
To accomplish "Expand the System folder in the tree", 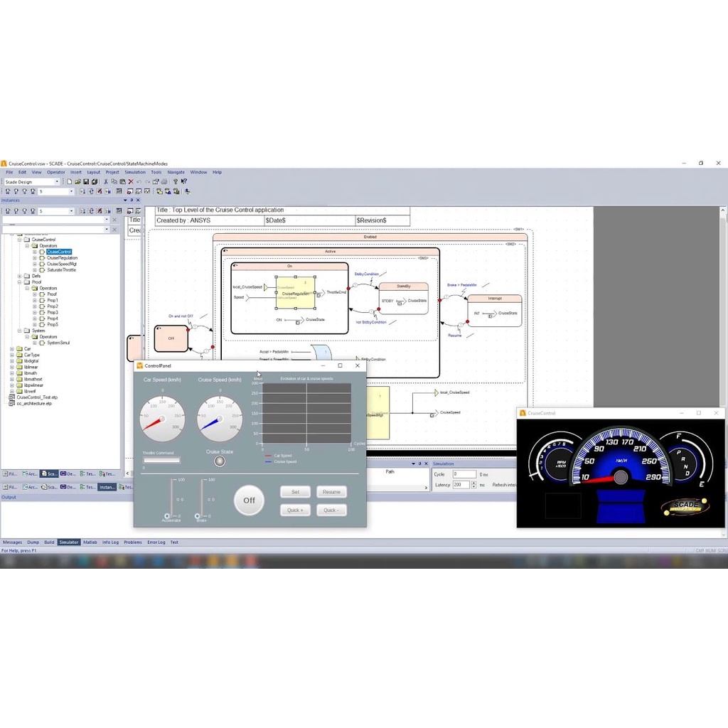I will pyautogui.click(x=19, y=331).
